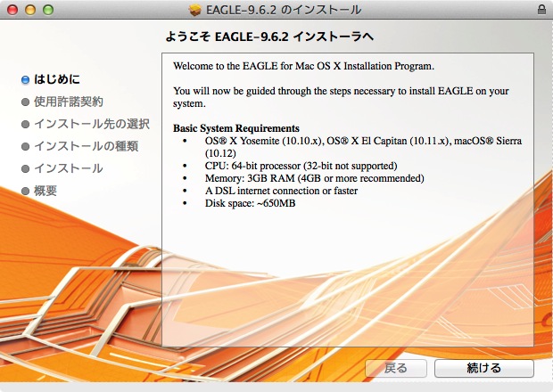Click the Basic System Requirements heading
The height and width of the screenshot is (392, 553).
pos(235,128)
